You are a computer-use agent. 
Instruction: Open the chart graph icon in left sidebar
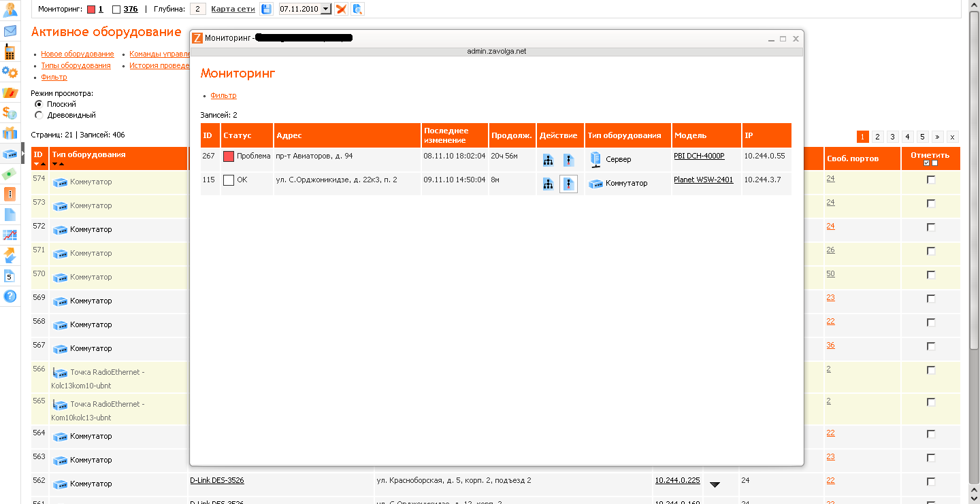tap(10, 235)
